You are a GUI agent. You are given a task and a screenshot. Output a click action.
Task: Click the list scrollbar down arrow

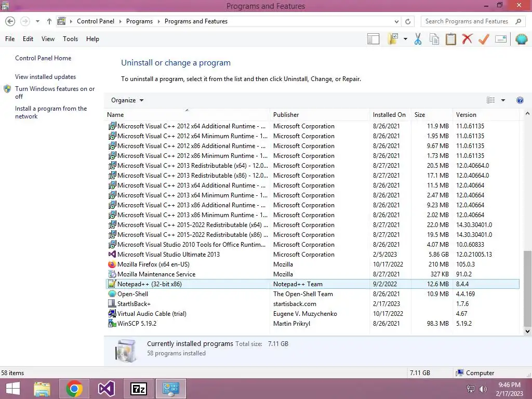(x=527, y=331)
